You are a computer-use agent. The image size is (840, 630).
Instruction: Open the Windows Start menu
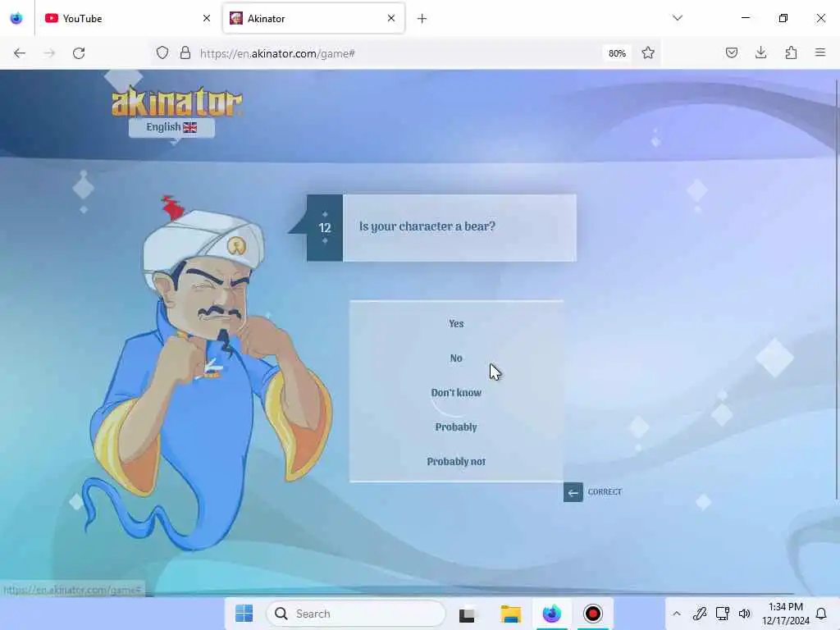(244, 614)
